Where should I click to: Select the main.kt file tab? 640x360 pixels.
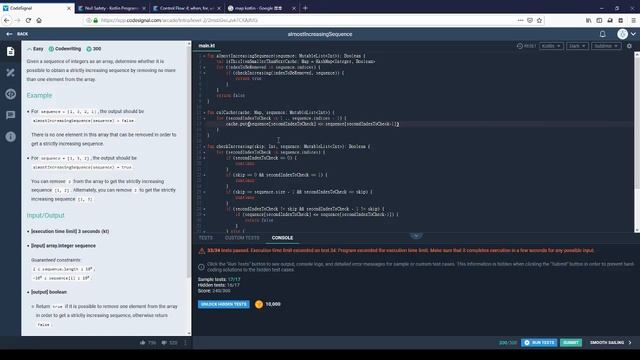pyautogui.click(x=207, y=46)
